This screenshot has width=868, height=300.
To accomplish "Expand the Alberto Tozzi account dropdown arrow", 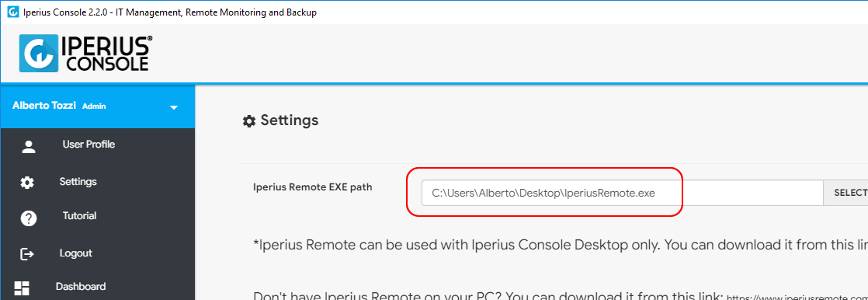I will pos(174,107).
